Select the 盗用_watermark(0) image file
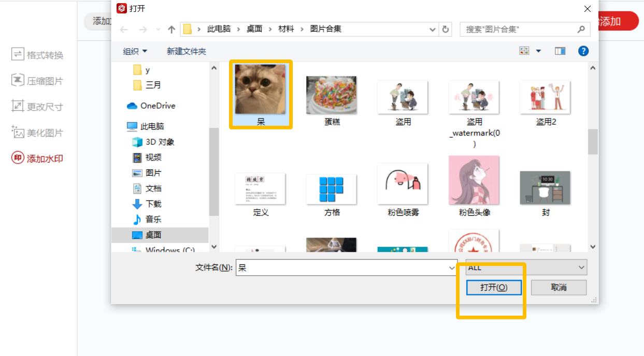The image size is (644, 356). 474,114
